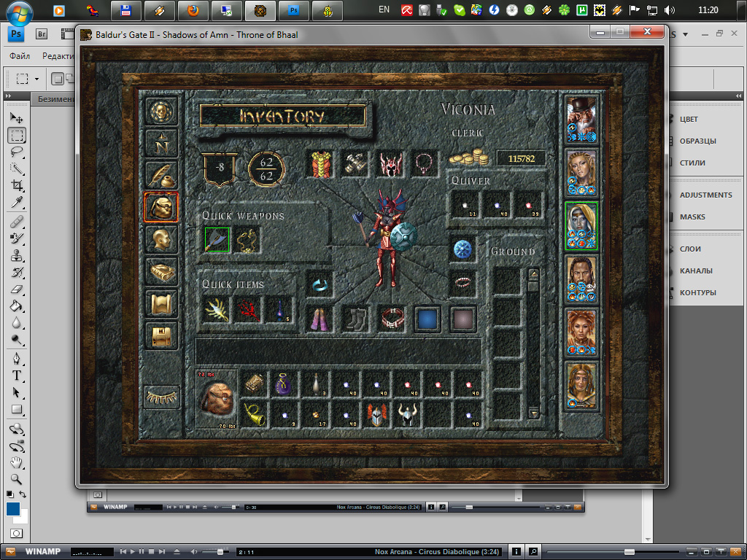Select Photoshop Hand tool
747x560 pixels.
[17, 462]
